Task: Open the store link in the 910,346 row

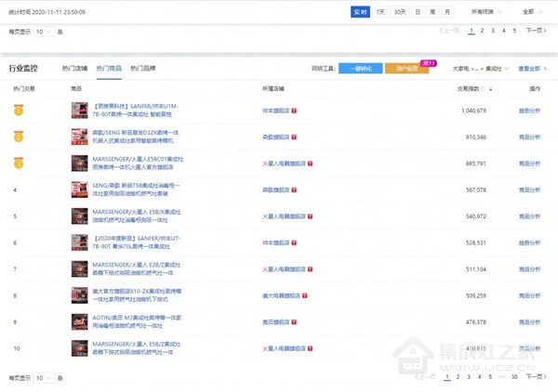Action: point(276,137)
